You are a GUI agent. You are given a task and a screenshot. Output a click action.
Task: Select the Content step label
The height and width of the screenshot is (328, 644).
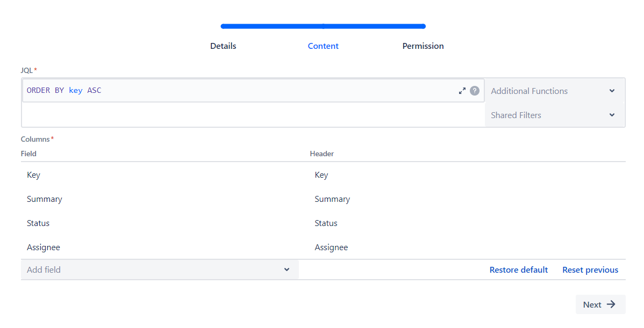323,46
